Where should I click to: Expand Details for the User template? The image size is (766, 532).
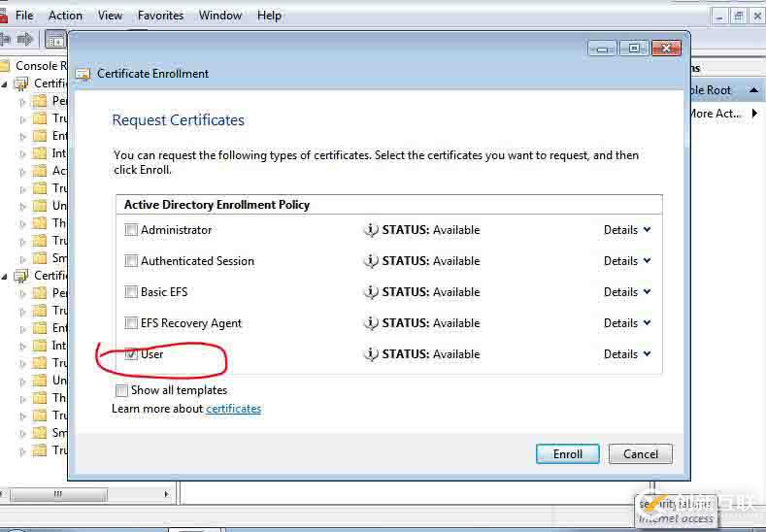coord(627,354)
